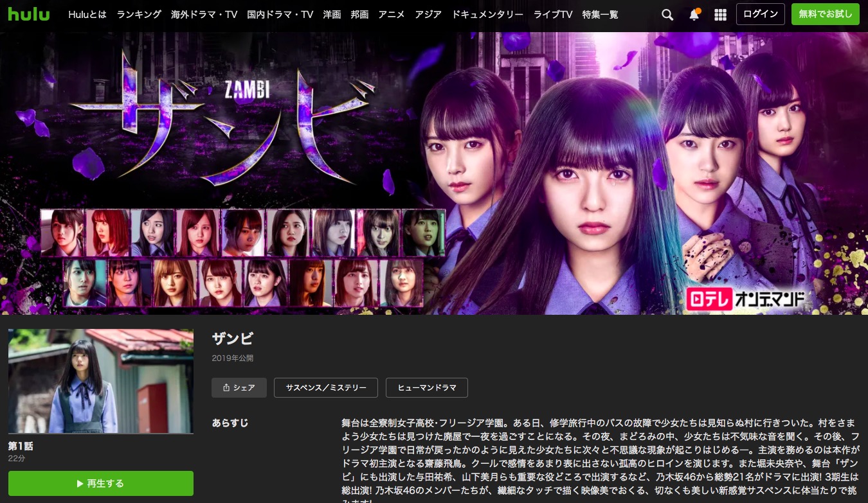Click the ログイン button
Screen dimensions: 868x503
tap(760, 14)
